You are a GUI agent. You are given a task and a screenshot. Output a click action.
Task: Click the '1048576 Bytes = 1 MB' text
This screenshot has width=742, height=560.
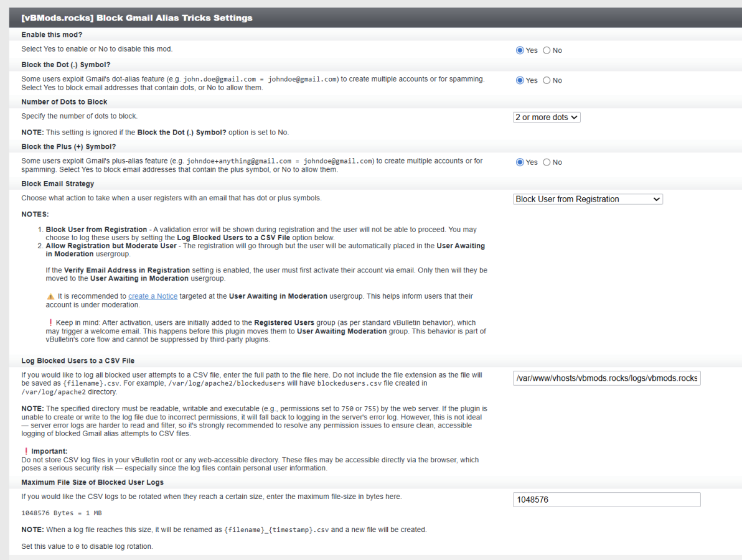tap(62, 513)
